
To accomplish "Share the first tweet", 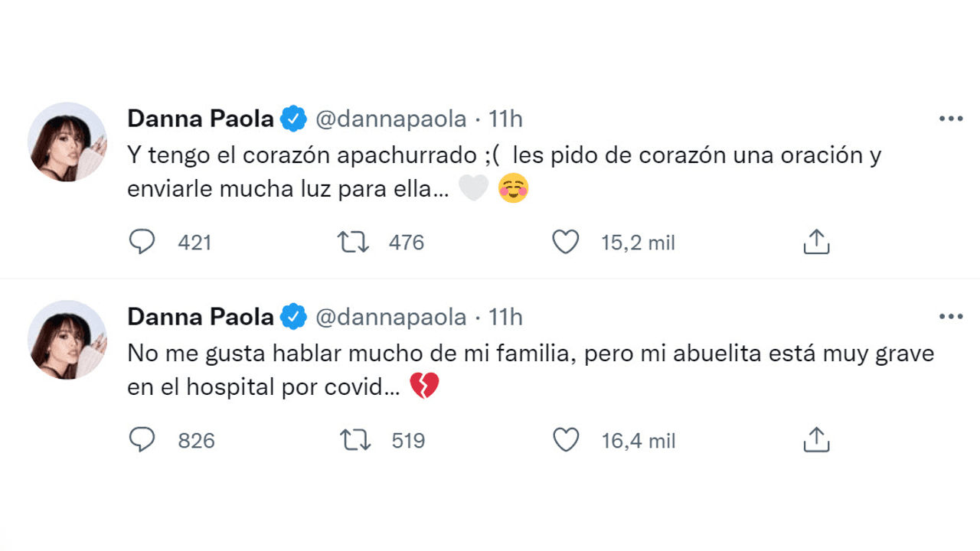I will point(816,242).
